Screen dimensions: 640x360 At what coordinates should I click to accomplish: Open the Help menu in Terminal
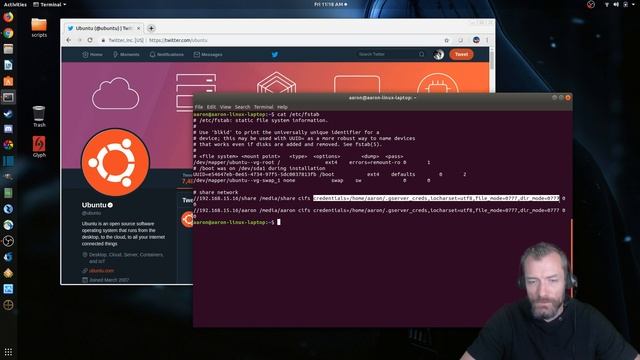point(282,107)
